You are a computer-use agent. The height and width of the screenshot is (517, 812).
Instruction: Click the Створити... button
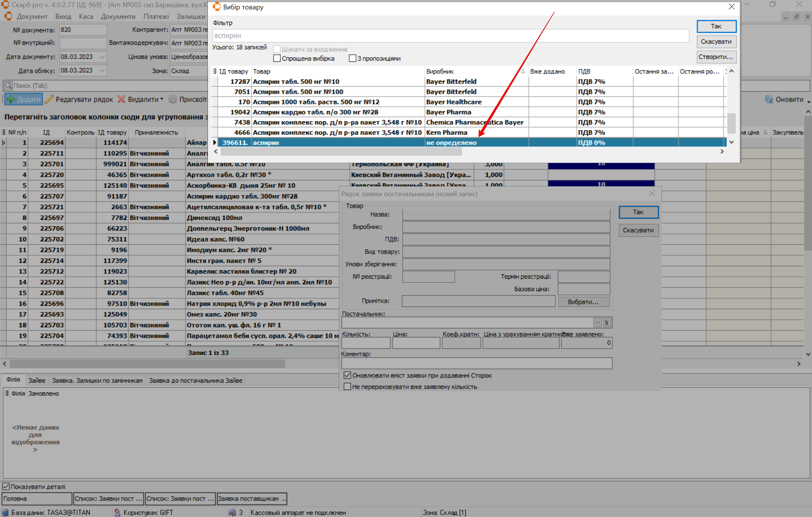[716, 57]
